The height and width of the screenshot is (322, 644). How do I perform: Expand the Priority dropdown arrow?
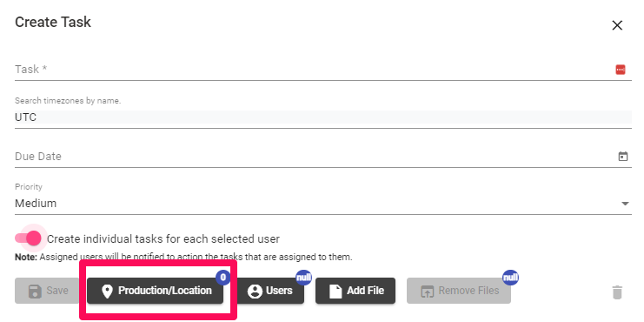pos(625,203)
